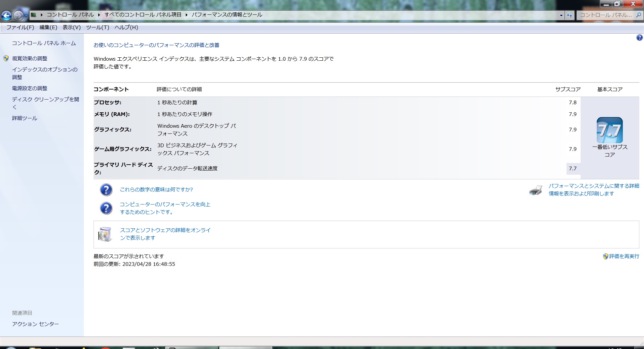Open インデックスのオプションの調整 link
The height and width of the screenshot is (349, 644).
(45, 73)
